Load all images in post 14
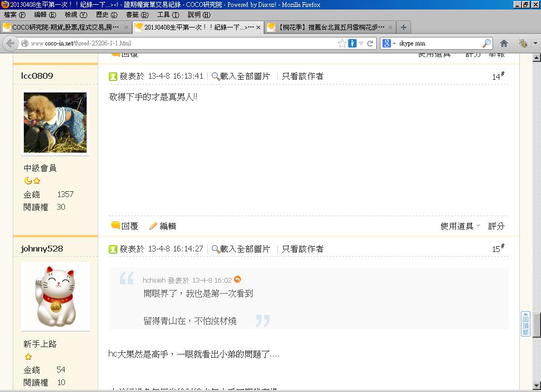The height and width of the screenshot is (392, 541). 241,76
